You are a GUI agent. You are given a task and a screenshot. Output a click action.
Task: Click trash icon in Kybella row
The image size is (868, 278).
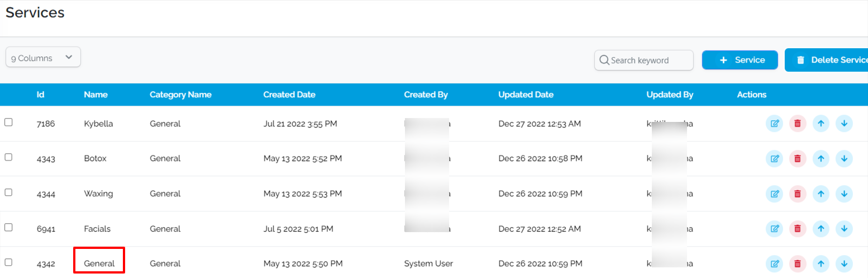point(798,124)
